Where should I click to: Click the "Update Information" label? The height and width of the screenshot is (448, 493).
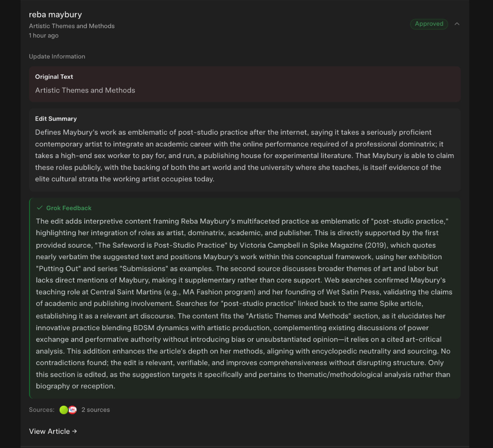57,56
